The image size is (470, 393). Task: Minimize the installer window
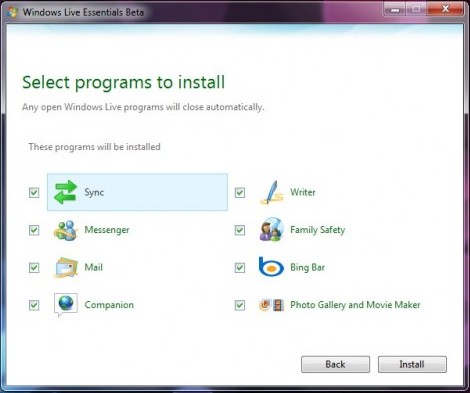click(395, 9)
